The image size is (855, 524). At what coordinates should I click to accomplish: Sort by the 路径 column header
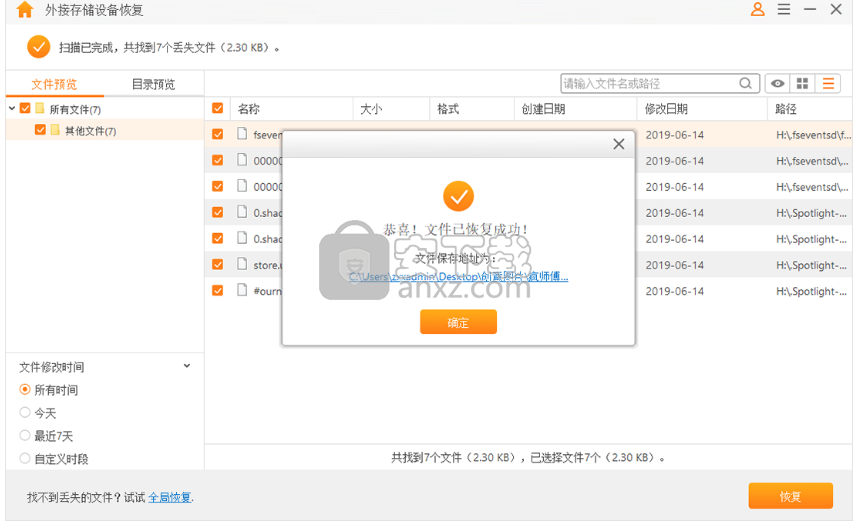tap(786, 109)
